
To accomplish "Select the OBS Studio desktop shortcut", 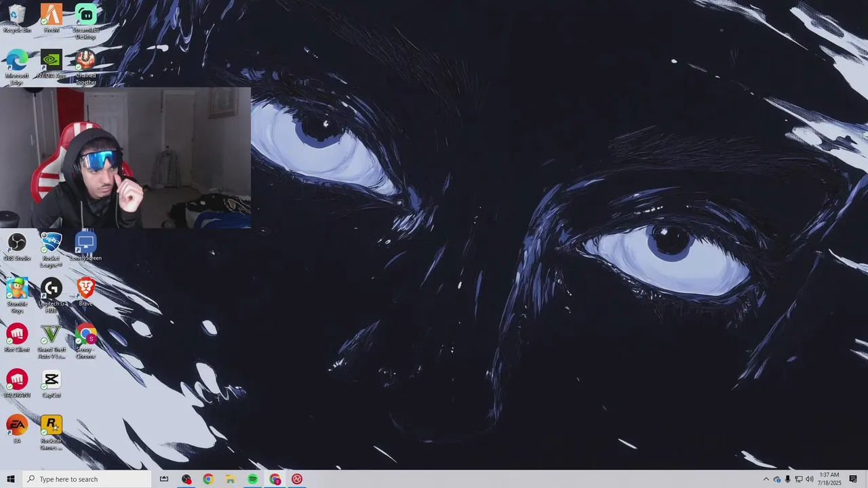I will 17,247.
